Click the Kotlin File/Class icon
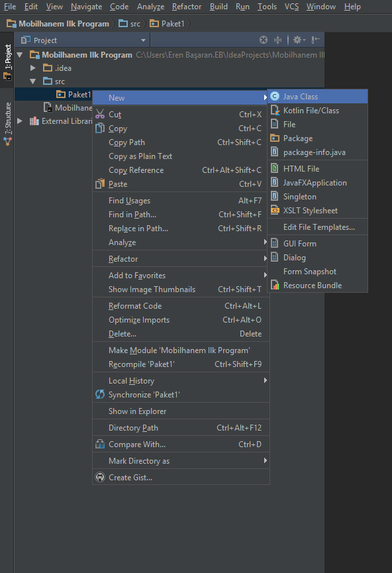Viewport: 392px width, 573px height. (275, 111)
